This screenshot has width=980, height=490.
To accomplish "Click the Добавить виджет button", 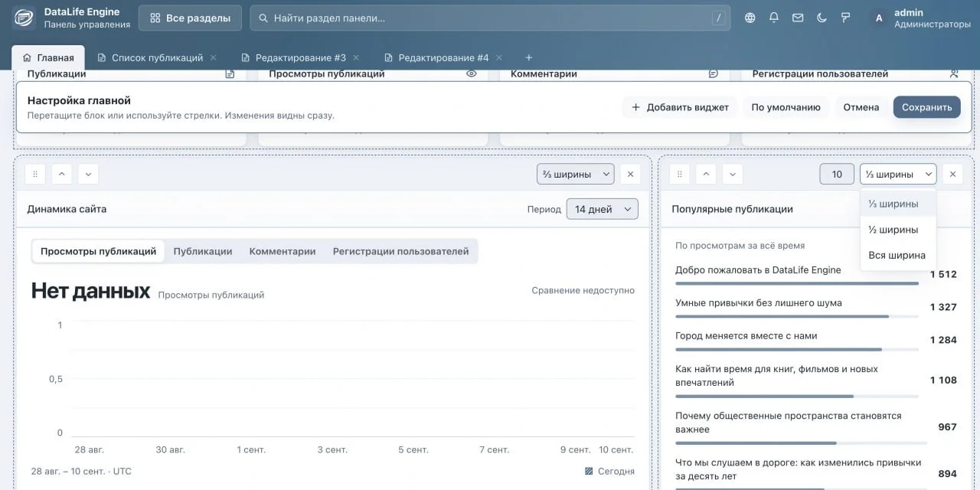I will (x=680, y=107).
